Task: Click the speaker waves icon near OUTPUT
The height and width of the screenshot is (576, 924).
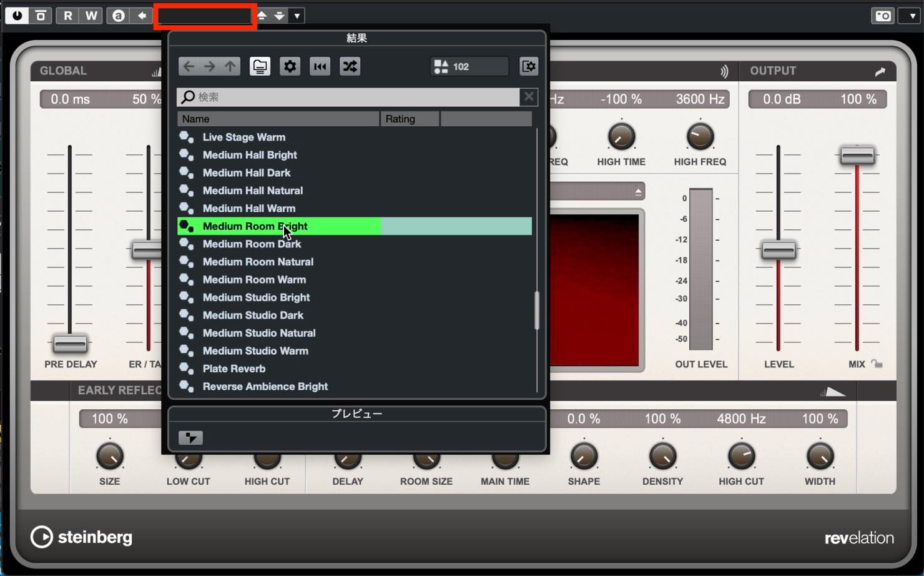Action: pyautogui.click(x=724, y=71)
